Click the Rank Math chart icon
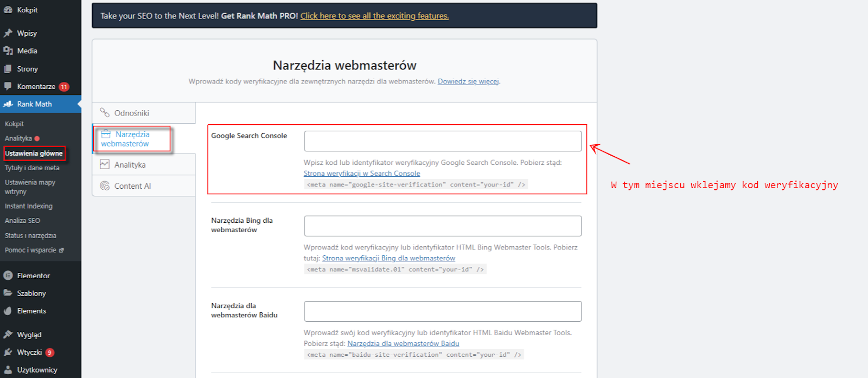Viewport: 868px width, 378px height. 8,104
